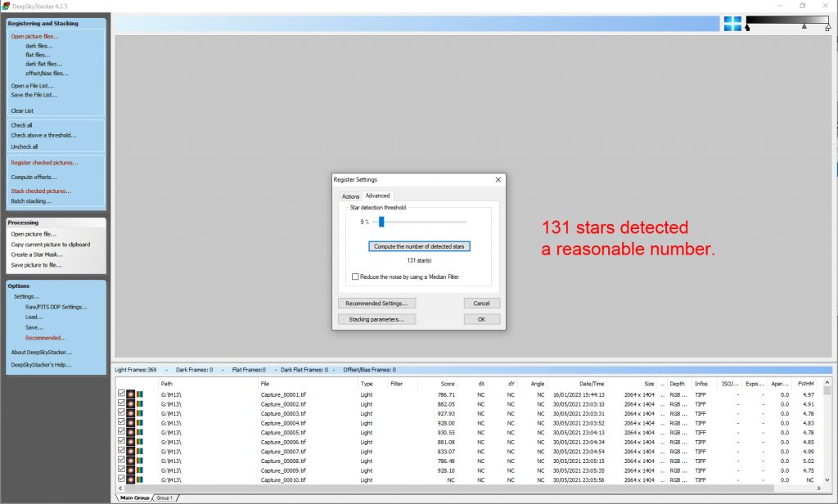Click Check above a threshold
This screenshot has height=504, width=838.
(43, 135)
